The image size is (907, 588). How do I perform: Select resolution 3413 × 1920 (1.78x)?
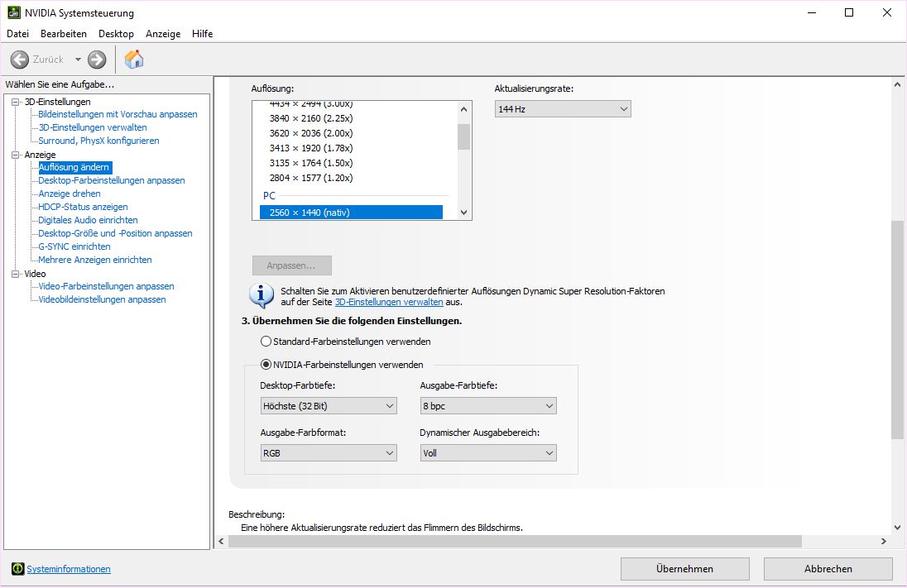(x=310, y=148)
